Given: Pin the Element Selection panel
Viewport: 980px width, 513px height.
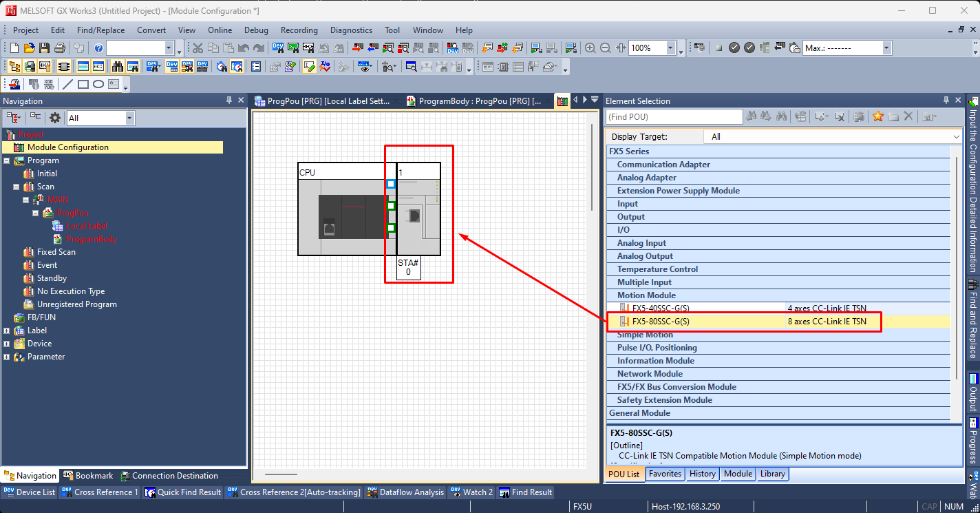Looking at the screenshot, I should 946,101.
